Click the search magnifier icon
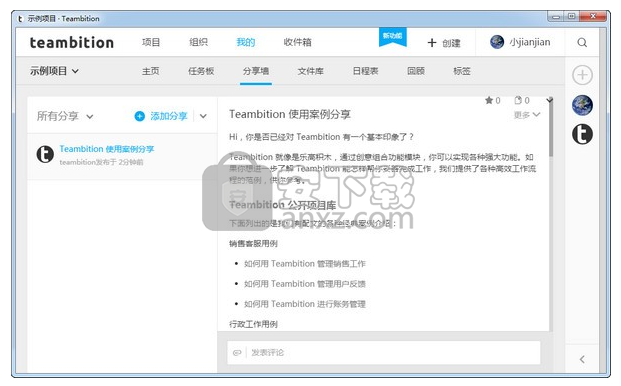 point(582,42)
